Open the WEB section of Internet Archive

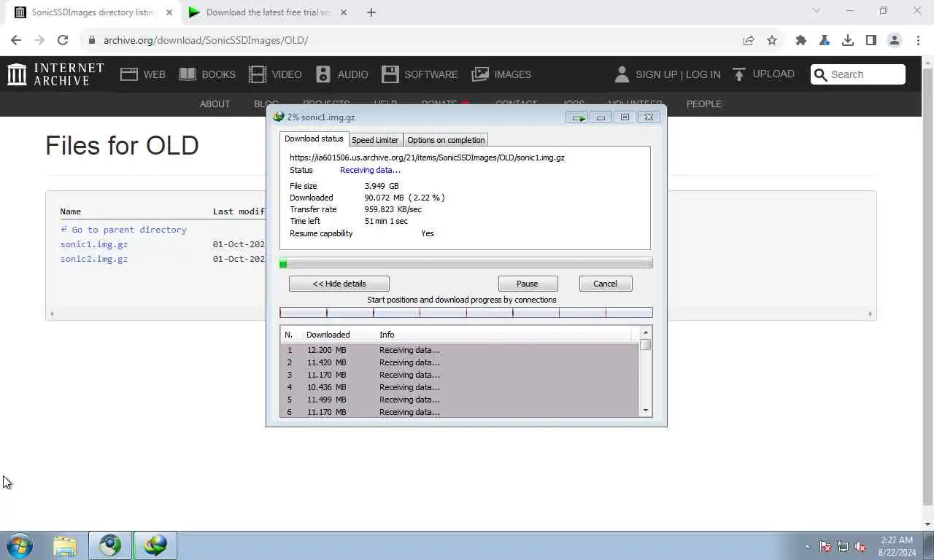pyautogui.click(x=143, y=74)
